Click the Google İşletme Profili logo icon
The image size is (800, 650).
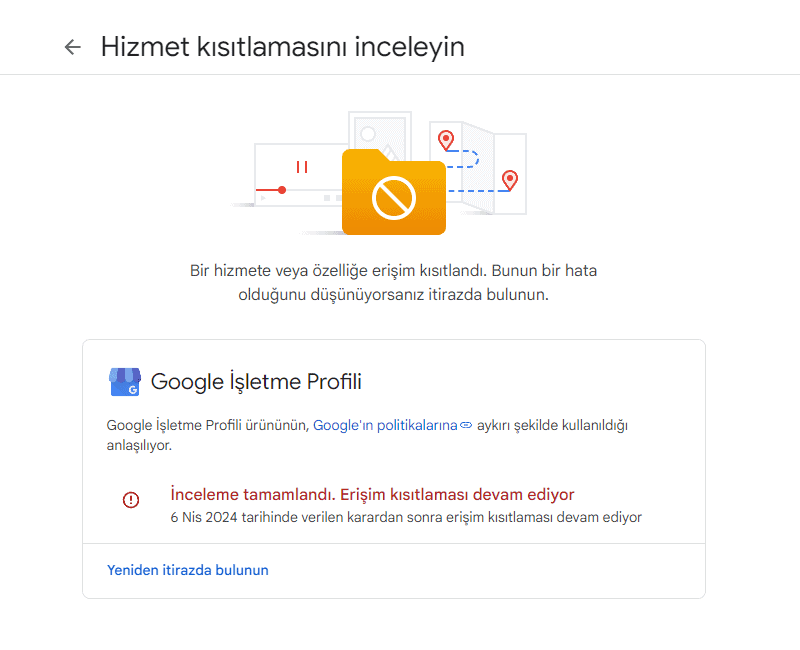coord(123,381)
